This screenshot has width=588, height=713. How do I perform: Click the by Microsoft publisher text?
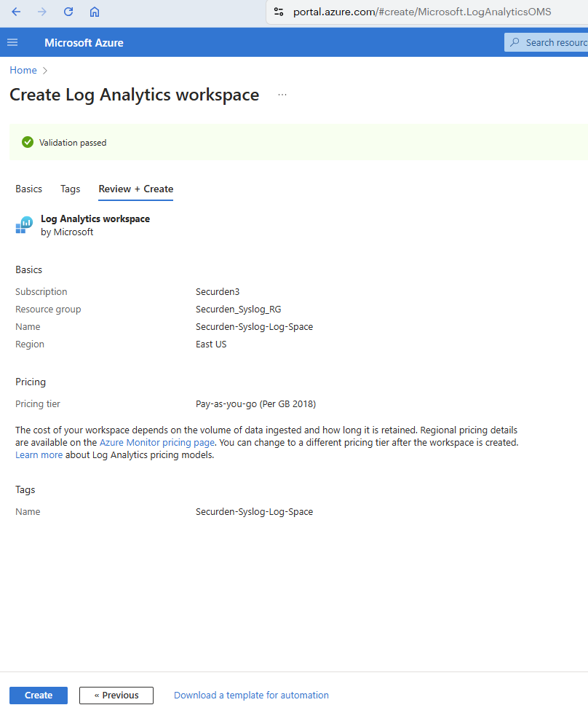coord(67,232)
